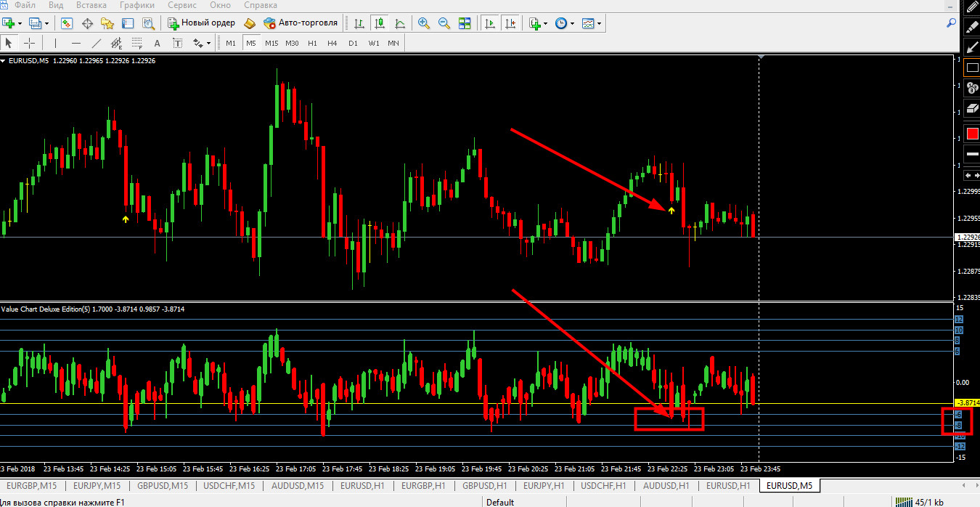Switch chart to Japanese candlesticks mode

pyautogui.click(x=379, y=23)
